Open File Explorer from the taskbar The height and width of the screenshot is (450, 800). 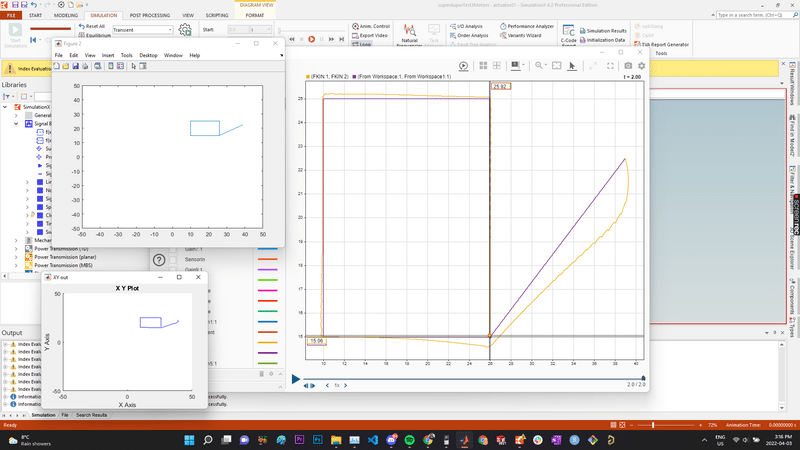pos(336,440)
